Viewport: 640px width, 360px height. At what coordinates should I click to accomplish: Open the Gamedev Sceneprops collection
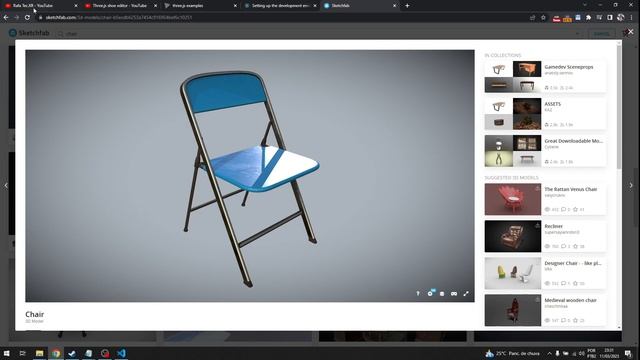[569, 67]
